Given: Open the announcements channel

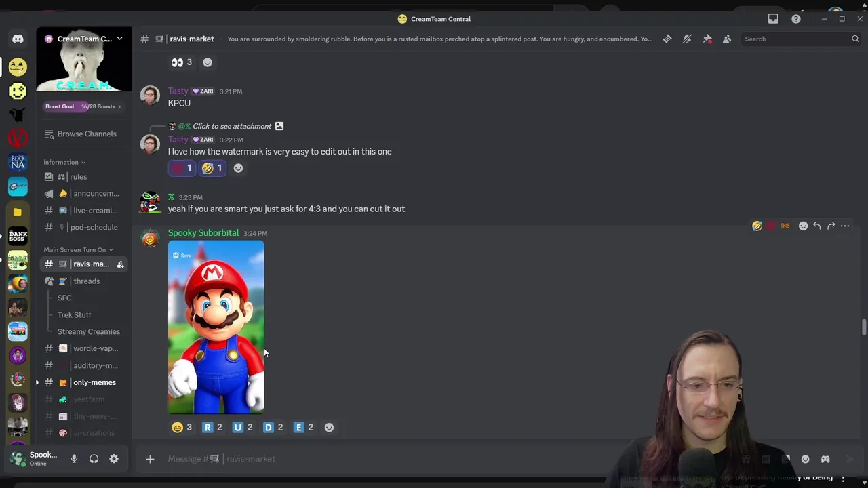Looking at the screenshot, I should pyautogui.click(x=84, y=194).
